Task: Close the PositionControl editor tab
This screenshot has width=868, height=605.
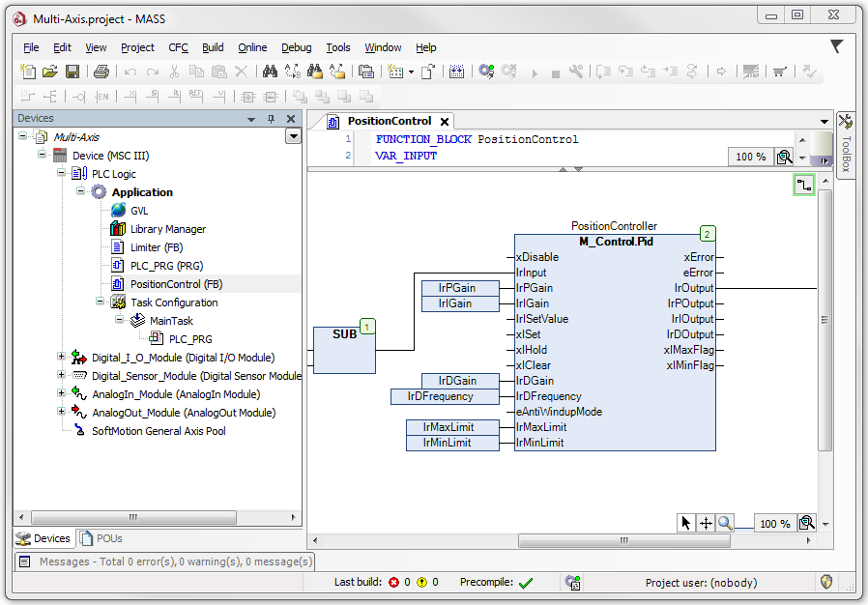Action: 444,122
